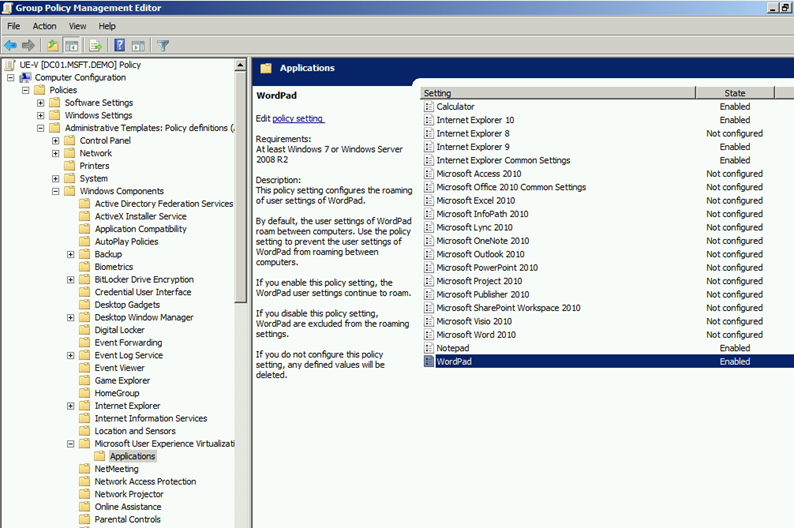Image resolution: width=794 pixels, height=528 pixels.
Task: Open the Help question mark toolbar icon
Action: click(x=120, y=46)
